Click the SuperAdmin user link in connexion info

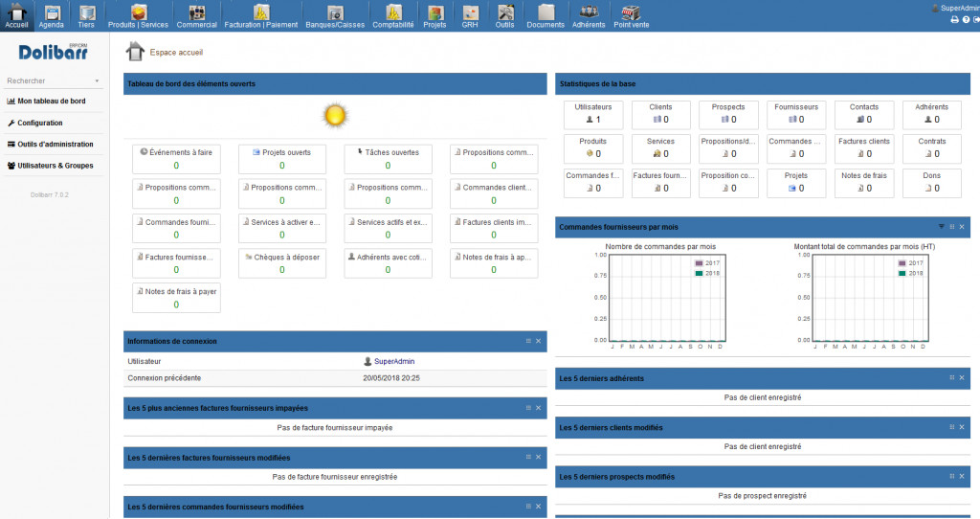click(393, 361)
